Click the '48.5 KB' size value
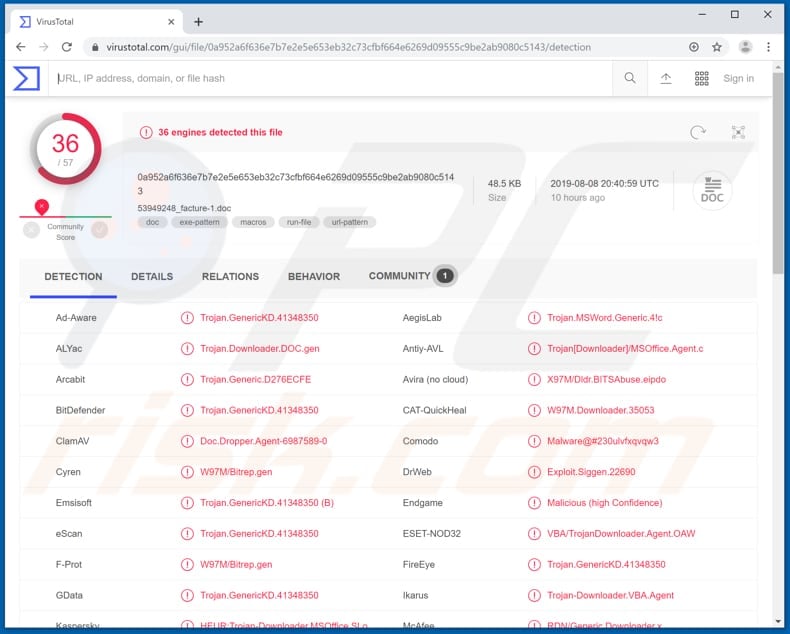This screenshot has width=790, height=634. pos(504,184)
